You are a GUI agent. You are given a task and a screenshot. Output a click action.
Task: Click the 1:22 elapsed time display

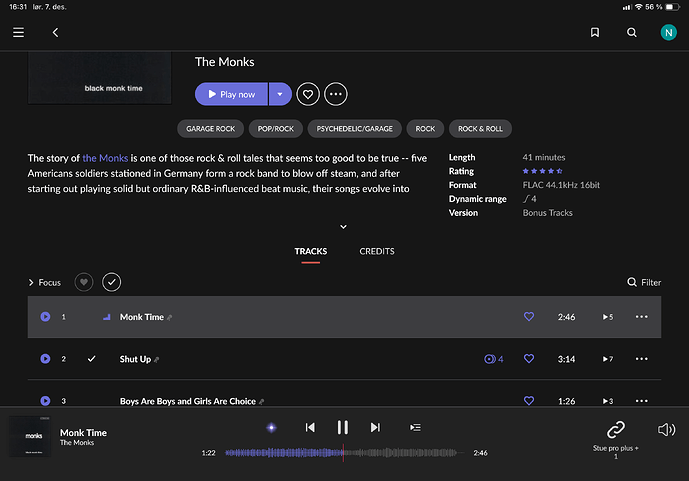[x=208, y=453]
